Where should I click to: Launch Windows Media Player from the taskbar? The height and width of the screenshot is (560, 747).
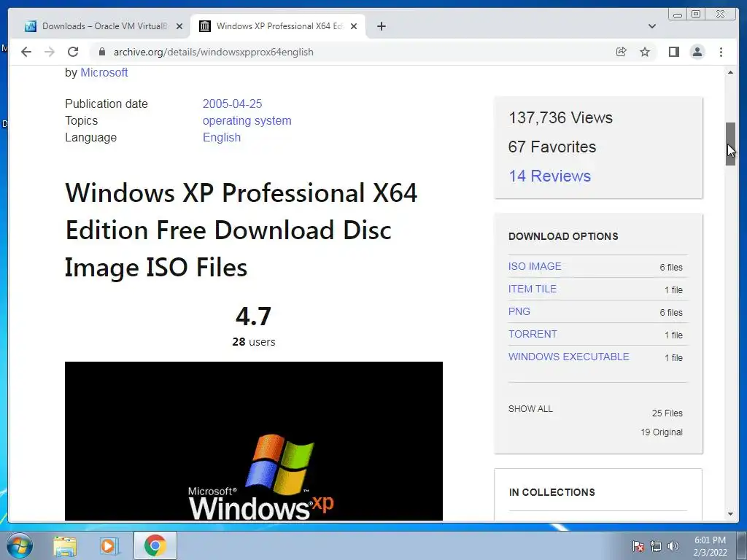109,545
